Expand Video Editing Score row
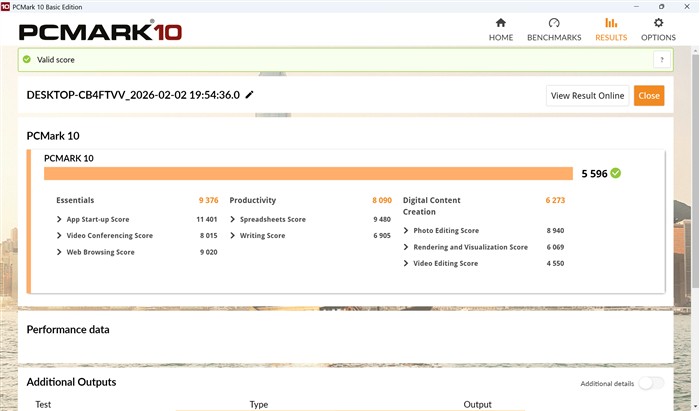 [406, 264]
